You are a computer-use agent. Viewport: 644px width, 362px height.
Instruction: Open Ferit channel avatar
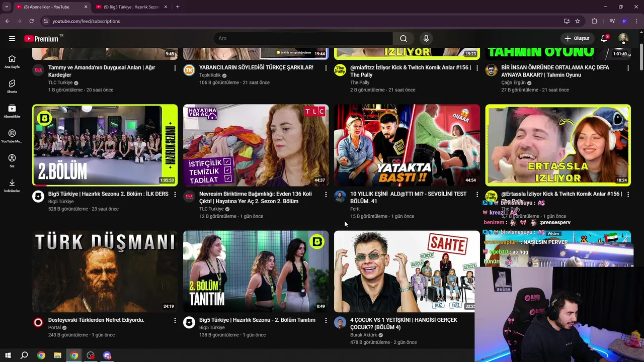[x=340, y=196]
